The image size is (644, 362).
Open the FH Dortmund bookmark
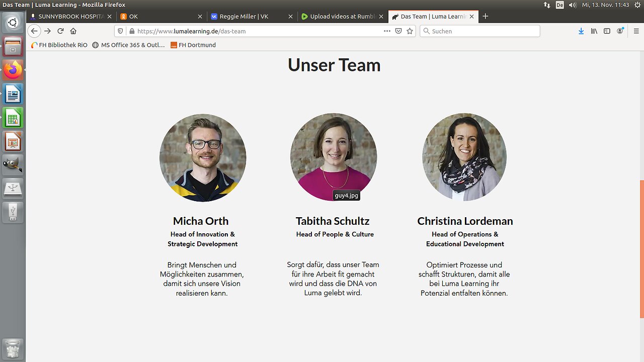pyautogui.click(x=193, y=45)
